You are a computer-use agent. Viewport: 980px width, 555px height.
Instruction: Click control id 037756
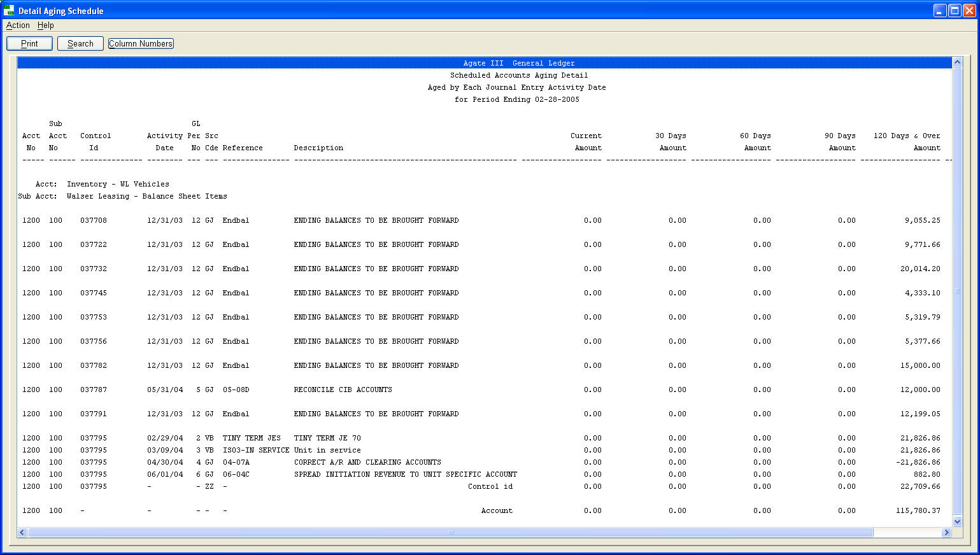coord(94,341)
